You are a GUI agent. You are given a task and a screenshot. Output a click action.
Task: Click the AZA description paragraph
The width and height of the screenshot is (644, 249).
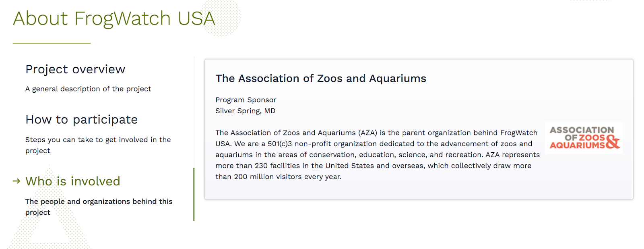376,155
